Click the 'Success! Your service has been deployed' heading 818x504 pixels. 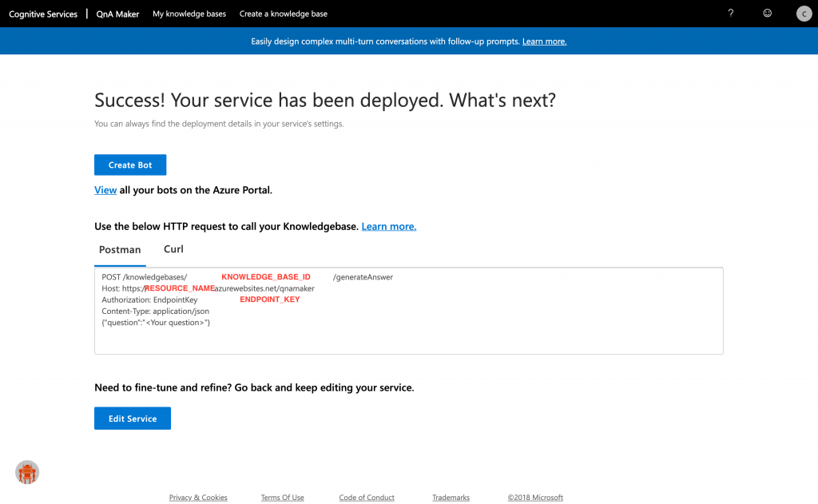coord(325,100)
